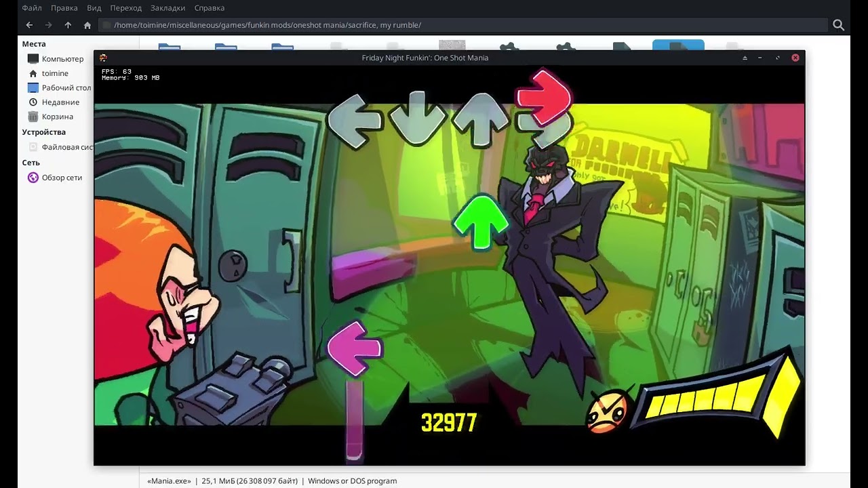The image size is (868, 488).
Task: Click the FPS counter text
Action: [x=117, y=71]
